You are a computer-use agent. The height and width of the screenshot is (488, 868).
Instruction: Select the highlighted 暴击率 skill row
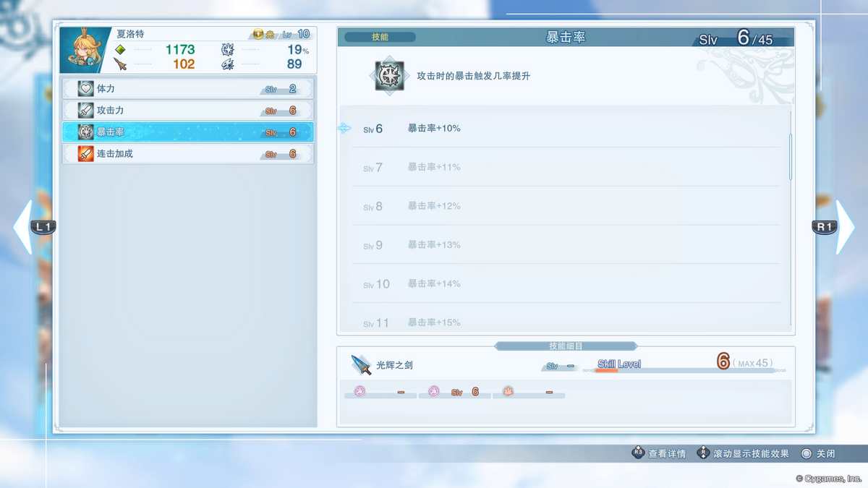click(188, 132)
